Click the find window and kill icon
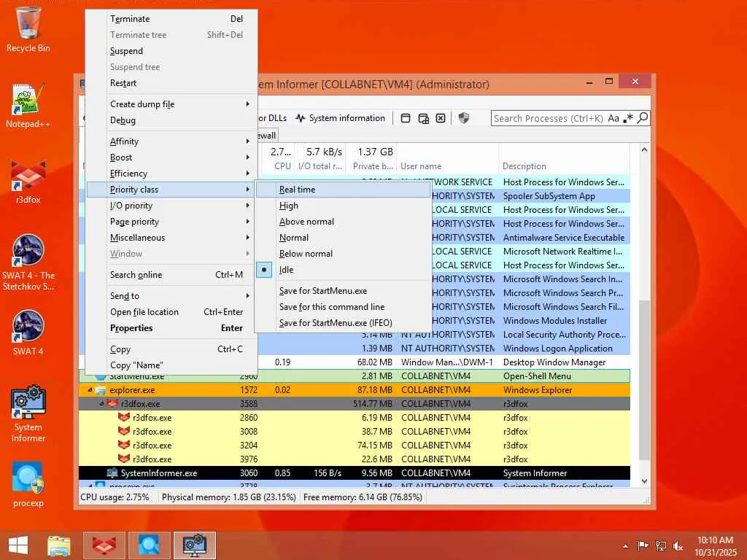Screen dimensions: 747x560 [x=441, y=118]
